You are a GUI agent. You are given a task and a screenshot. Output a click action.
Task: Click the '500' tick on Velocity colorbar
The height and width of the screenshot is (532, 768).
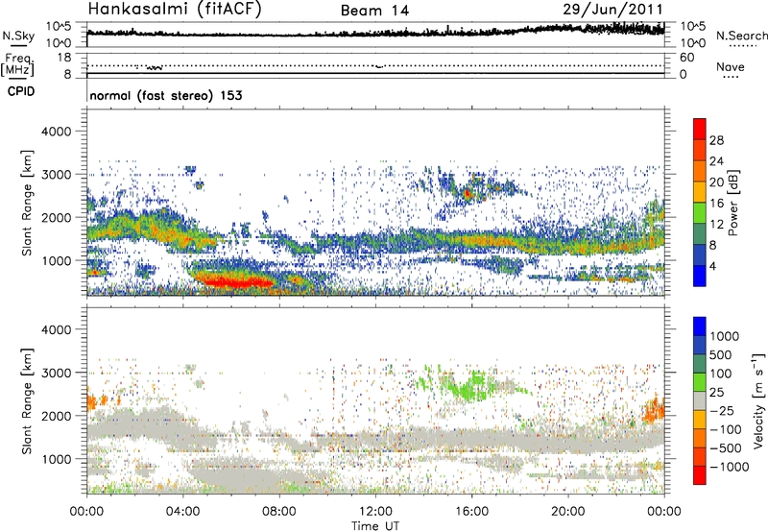click(721, 355)
